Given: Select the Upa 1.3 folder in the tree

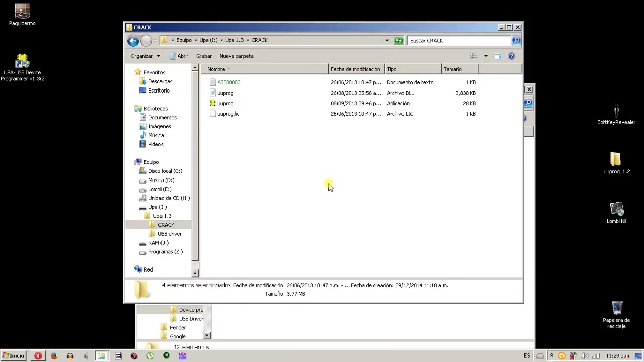Looking at the screenshot, I should (x=162, y=216).
